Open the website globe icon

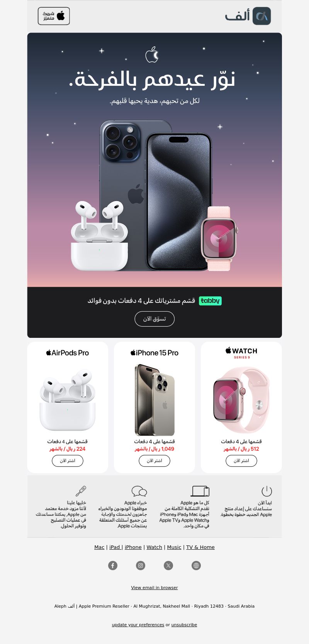(196, 566)
